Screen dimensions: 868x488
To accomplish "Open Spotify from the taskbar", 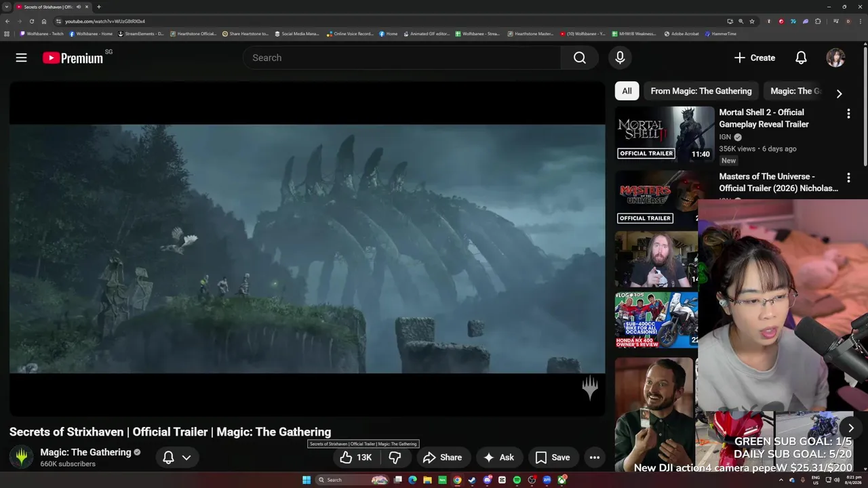I will click(517, 480).
